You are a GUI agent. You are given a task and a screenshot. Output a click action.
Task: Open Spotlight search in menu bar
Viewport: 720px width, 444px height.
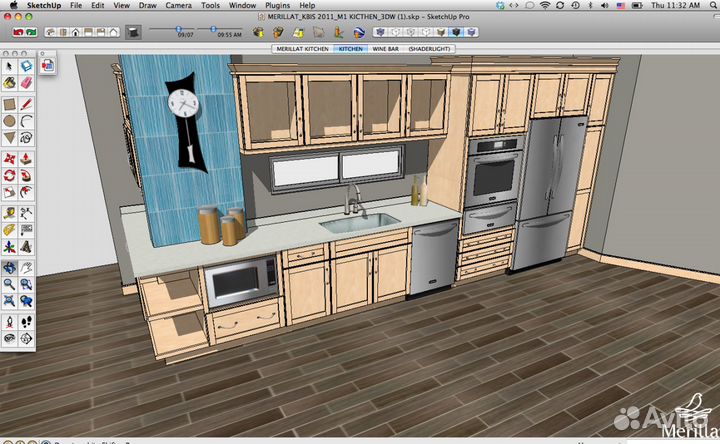pyautogui.click(x=709, y=6)
